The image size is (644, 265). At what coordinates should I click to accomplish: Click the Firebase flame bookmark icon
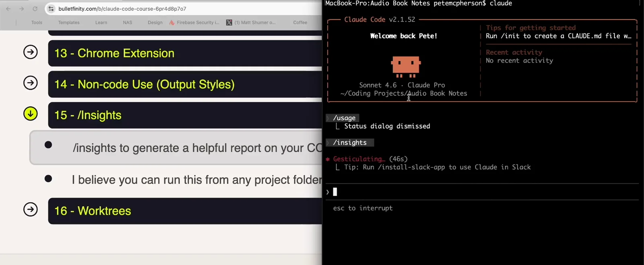click(172, 23)
